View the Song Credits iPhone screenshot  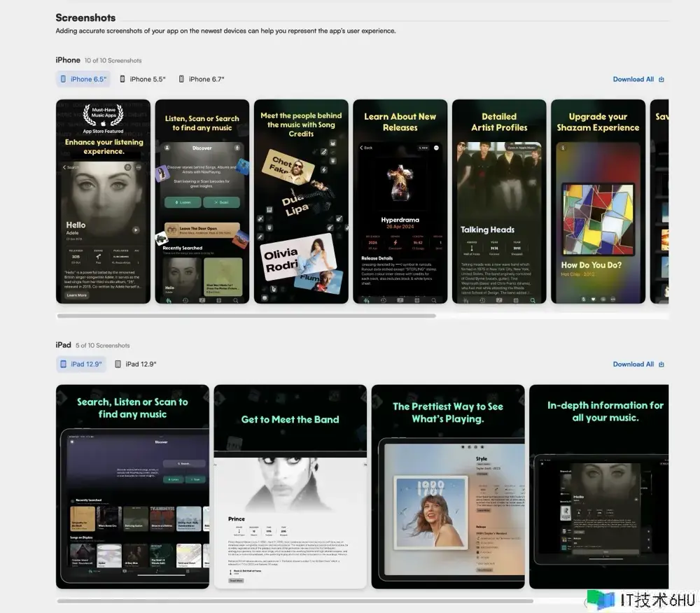click(301, 202)
